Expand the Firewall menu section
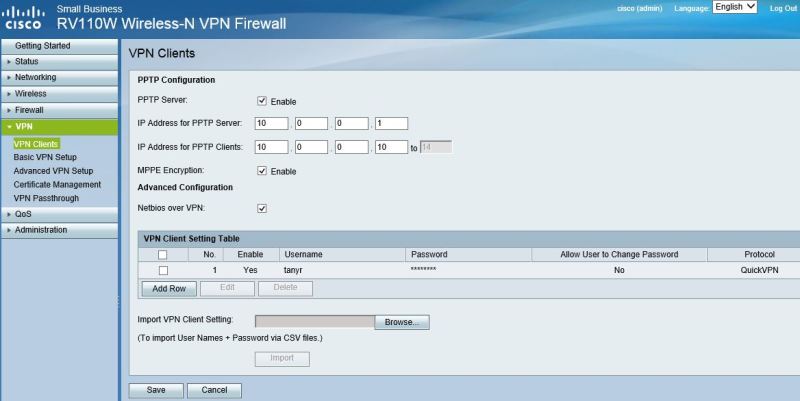This screenshot has width=800, height=401. tap(60, 110)
